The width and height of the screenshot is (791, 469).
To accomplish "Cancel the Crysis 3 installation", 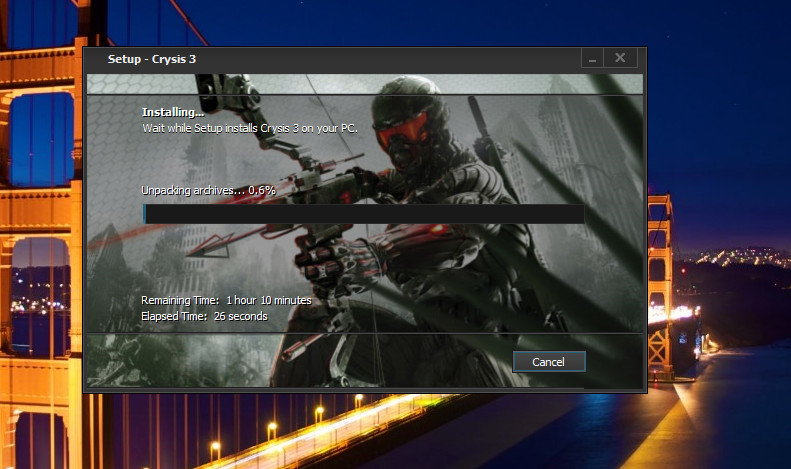I will click(x=549, y=362).
